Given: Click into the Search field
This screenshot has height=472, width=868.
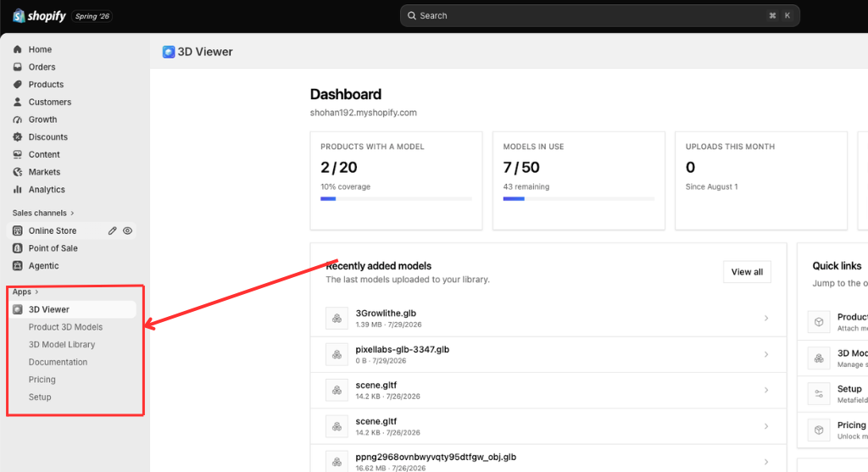Looking at the screenshot, I should tap(600, 16).
